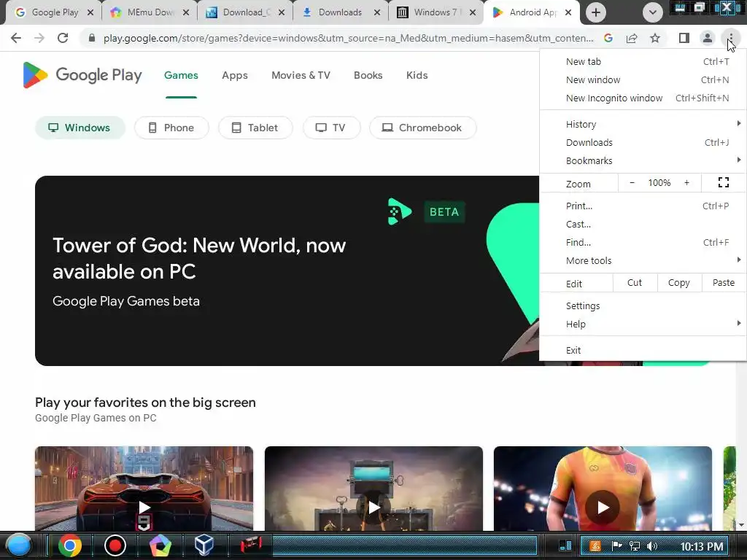Enter fullscreen mode via zoom row icon
Screen dimensions: 747x560
click(723, 183)
